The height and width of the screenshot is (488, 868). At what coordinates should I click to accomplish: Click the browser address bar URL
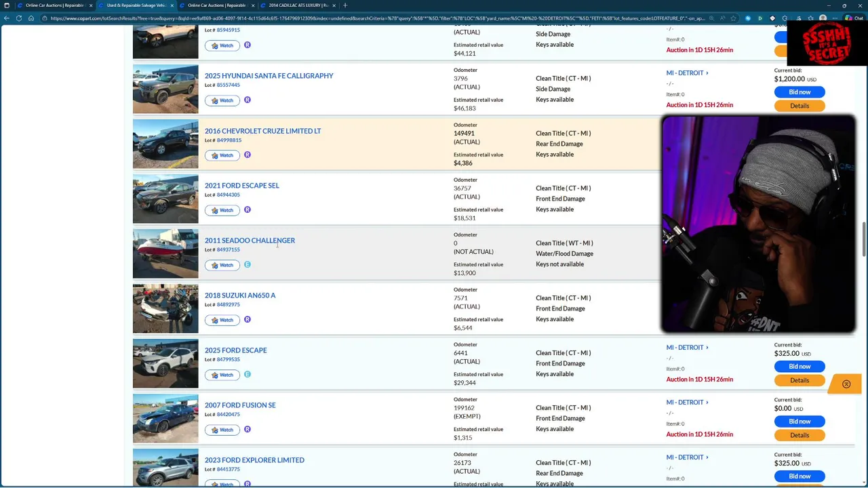376,18
